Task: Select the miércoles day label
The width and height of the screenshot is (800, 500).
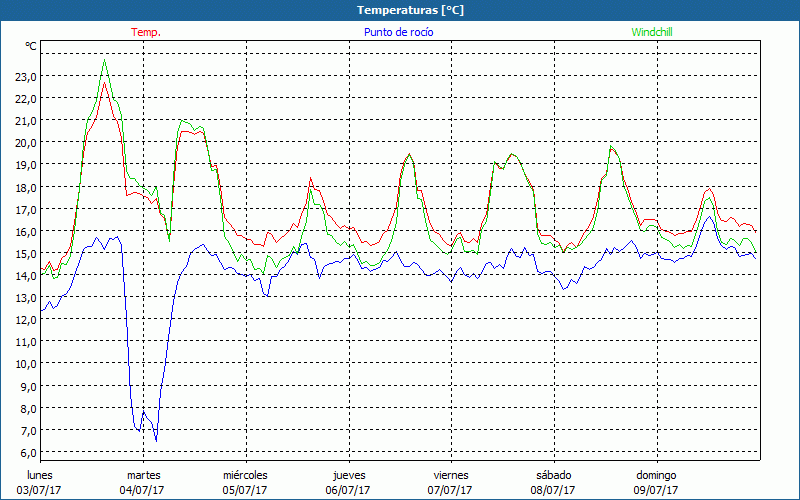Action: coord(245,475)
